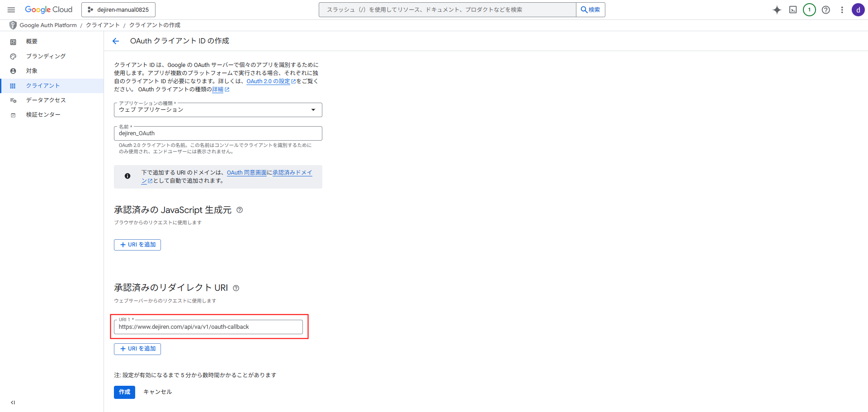Click the OAuth 2.0 の設定 link
Viewport: 868px width, 412px height.
pos(268,81)
